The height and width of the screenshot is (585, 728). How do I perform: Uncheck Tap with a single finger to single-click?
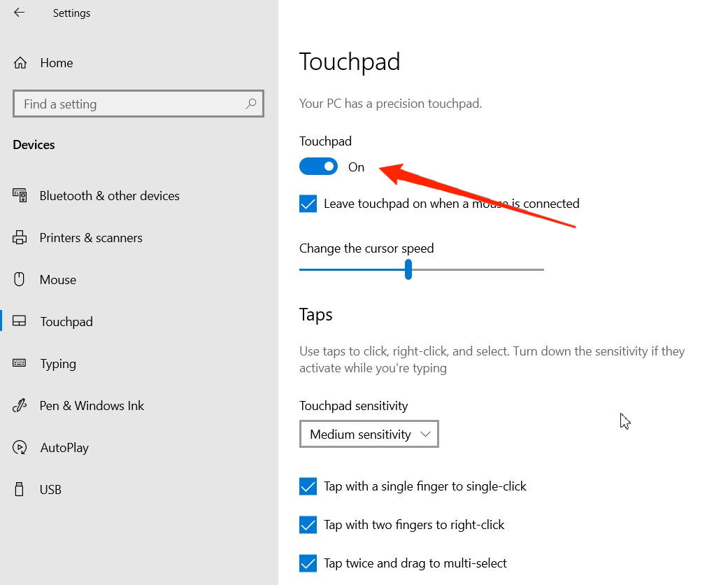pos(308,486)
